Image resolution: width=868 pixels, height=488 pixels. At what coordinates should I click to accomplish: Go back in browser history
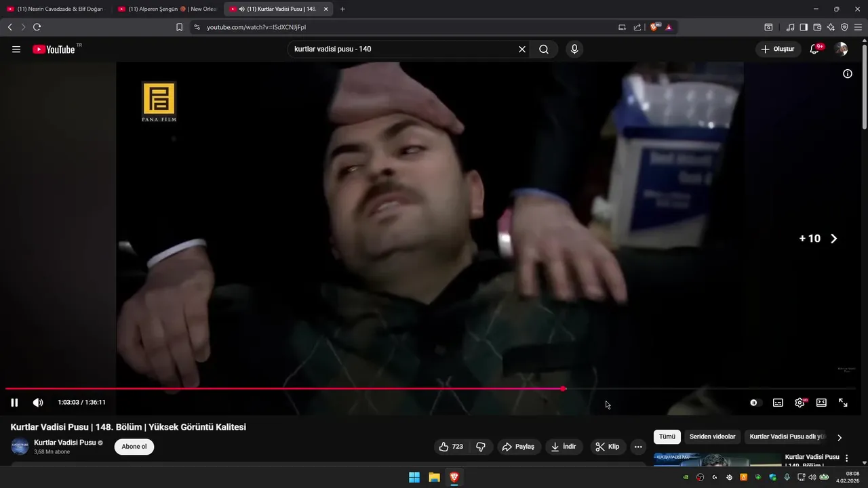9,27
